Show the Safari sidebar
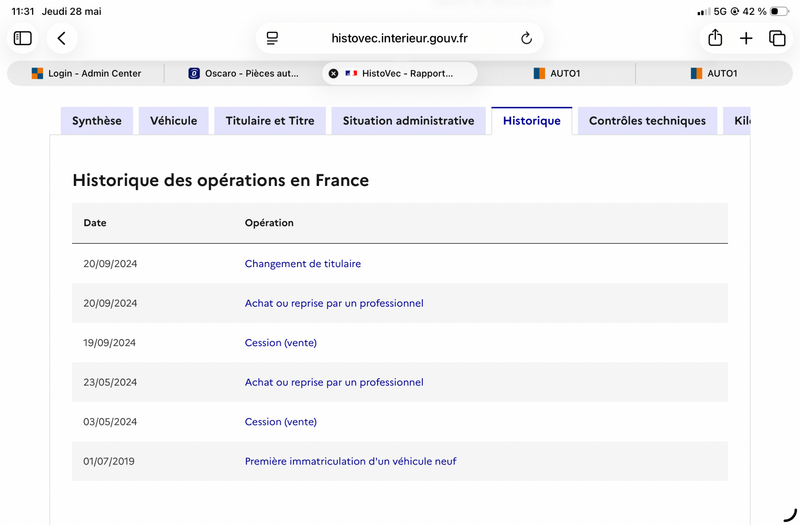The width and height of the screenshot is (800, 525). 22,38
